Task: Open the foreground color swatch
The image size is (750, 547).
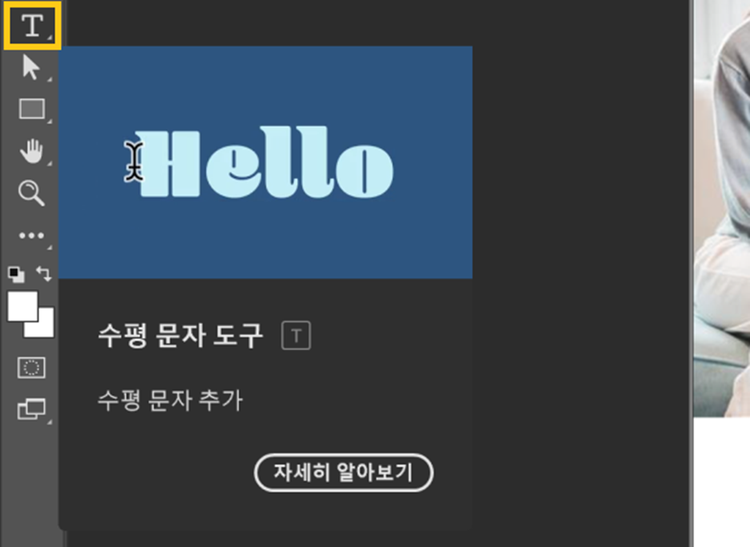Action: [x=22, y=306]
